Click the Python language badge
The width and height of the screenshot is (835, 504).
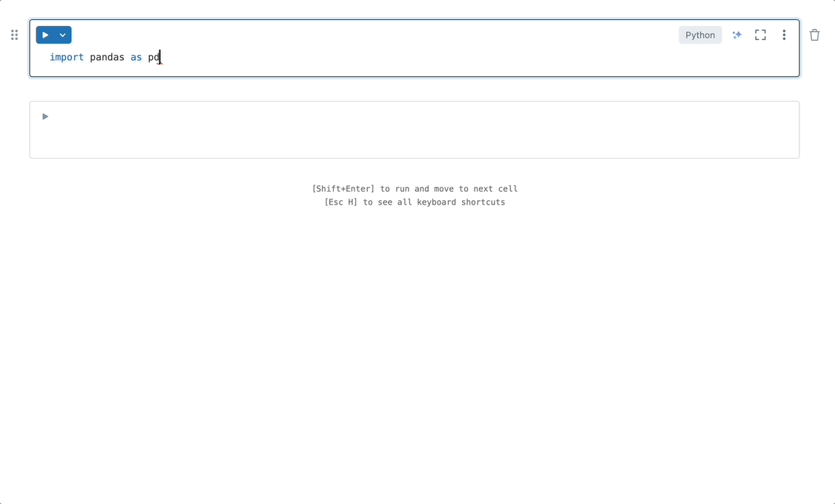[x=699, y=34]
